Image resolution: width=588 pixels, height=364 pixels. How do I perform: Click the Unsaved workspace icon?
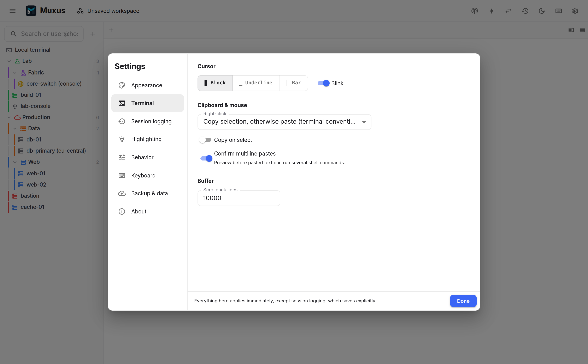pos(80,11)
